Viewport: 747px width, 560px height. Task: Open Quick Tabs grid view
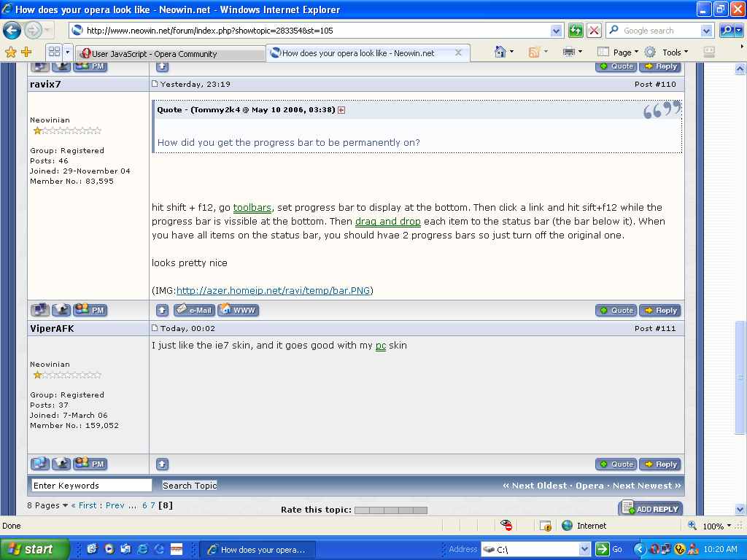pos(54,52)
